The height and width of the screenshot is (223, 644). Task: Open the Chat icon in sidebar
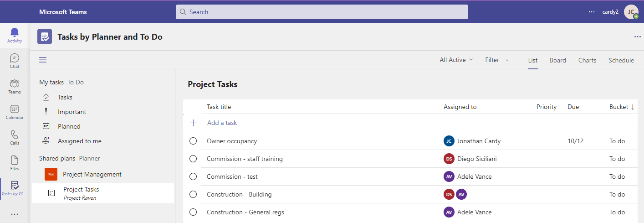(15, 58)
